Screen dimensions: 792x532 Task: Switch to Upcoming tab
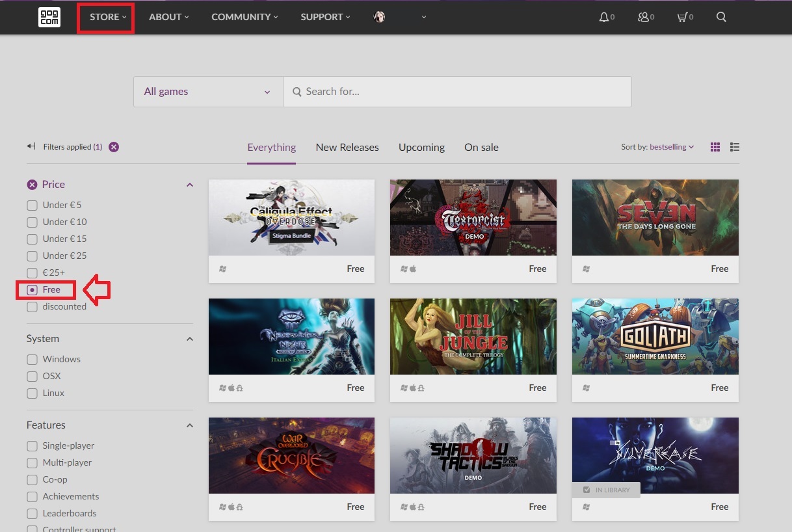(x=421, y=148)
